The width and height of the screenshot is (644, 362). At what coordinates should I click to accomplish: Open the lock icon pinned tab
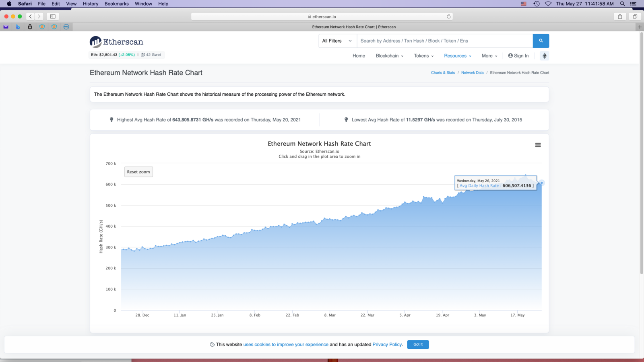tap(30, 27)
